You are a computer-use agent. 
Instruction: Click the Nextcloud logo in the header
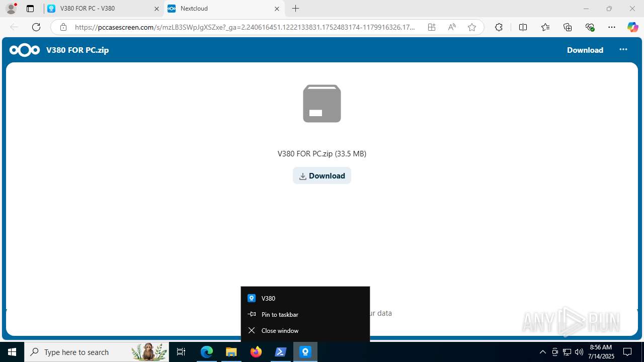tap(24, 50)
